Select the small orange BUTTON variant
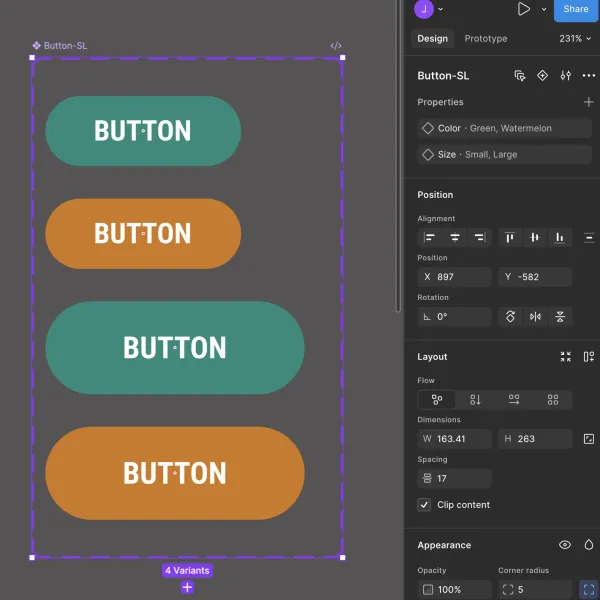This screenshot has height=600, width=600. [143, 233]
